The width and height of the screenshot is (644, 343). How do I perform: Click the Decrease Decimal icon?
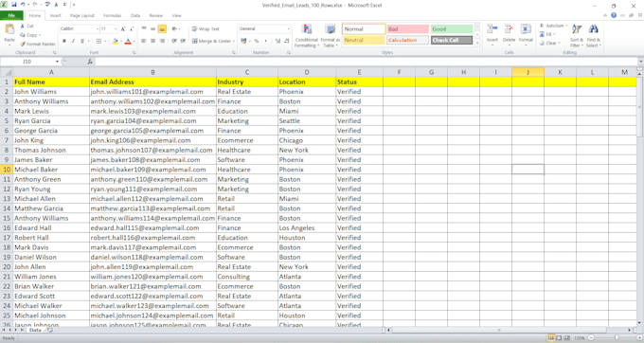pyautogui.click(x=286, y=41)
